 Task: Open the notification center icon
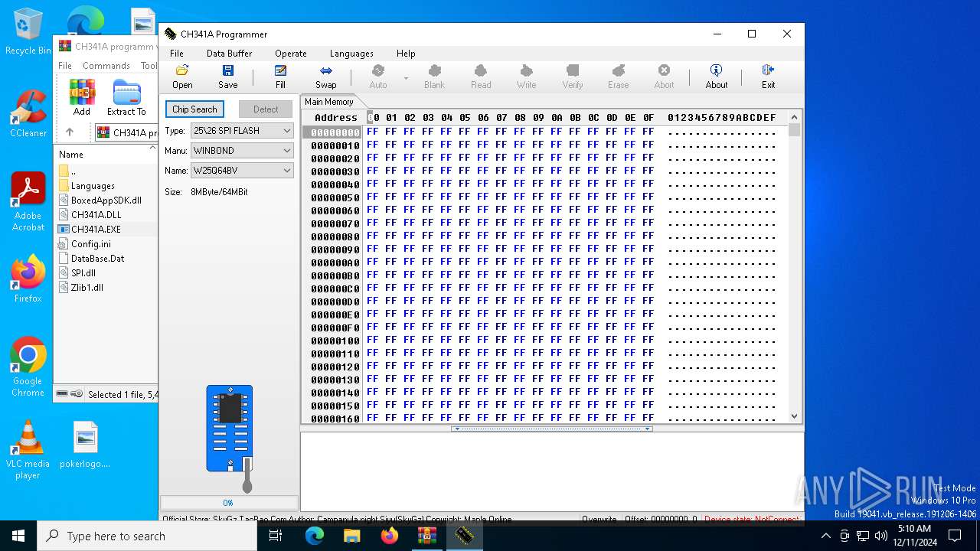[955, 536]
